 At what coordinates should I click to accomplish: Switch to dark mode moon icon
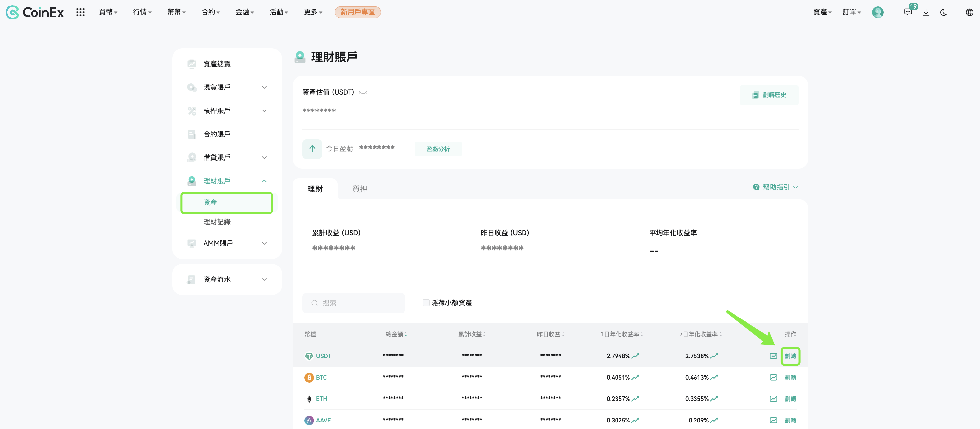pyautogui.click(x=944, y=12)
